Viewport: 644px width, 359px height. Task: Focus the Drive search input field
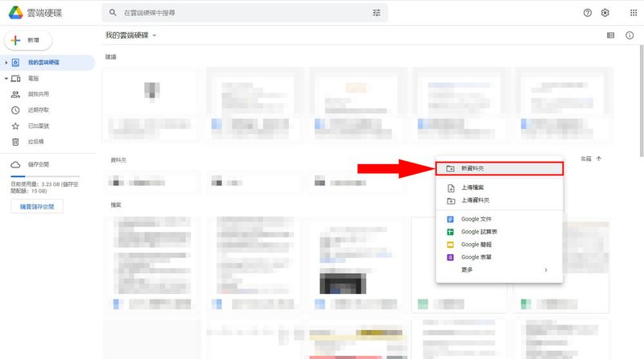click(x=245, y=13)
